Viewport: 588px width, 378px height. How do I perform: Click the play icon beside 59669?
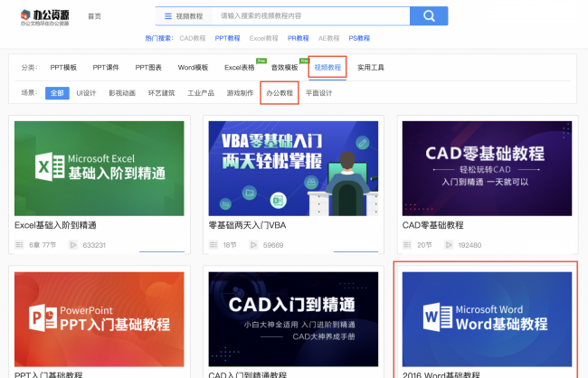point(253,245)
